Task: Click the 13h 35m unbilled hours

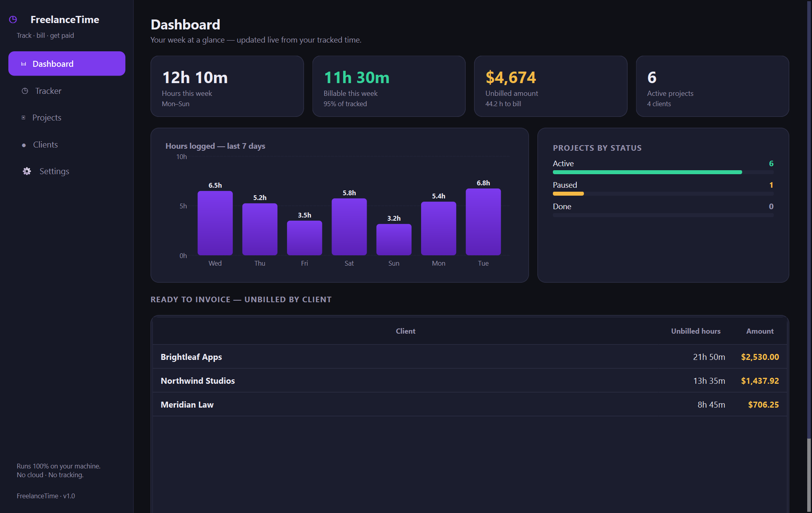Action: tap(709, 381)
